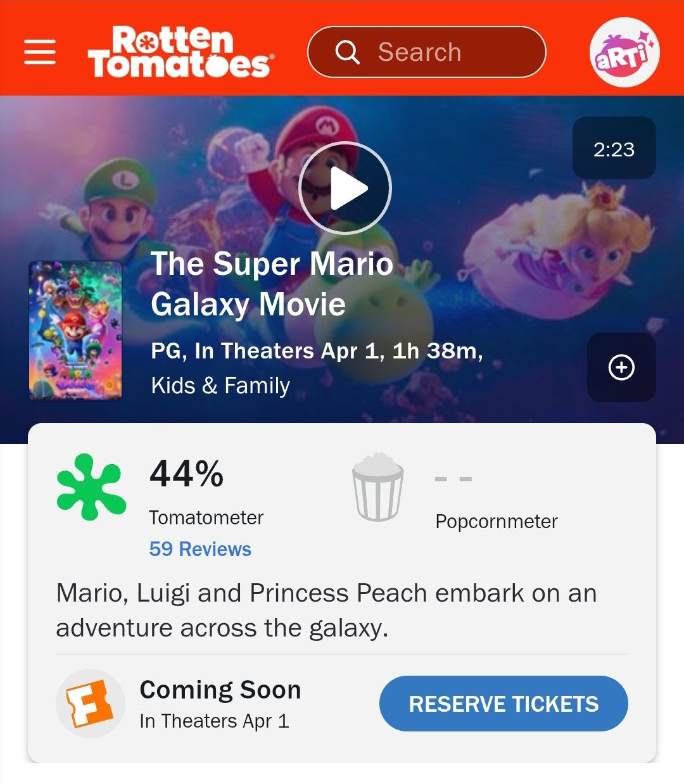Click the Reserve Tickets button
Image resolution: width=684 pixels, height=784 pixels.
click(x=503, y=704)
